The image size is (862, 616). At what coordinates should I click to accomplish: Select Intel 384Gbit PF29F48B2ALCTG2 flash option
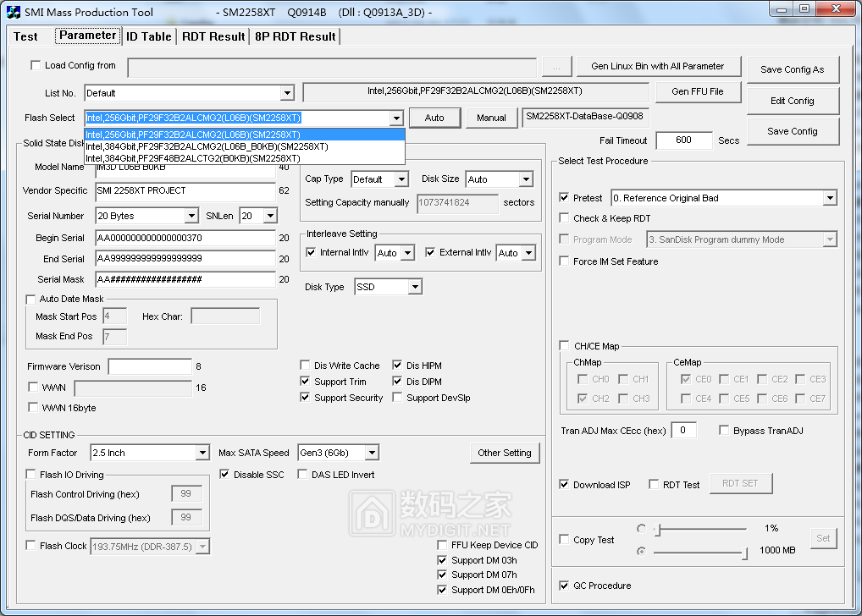coord(193,158)
